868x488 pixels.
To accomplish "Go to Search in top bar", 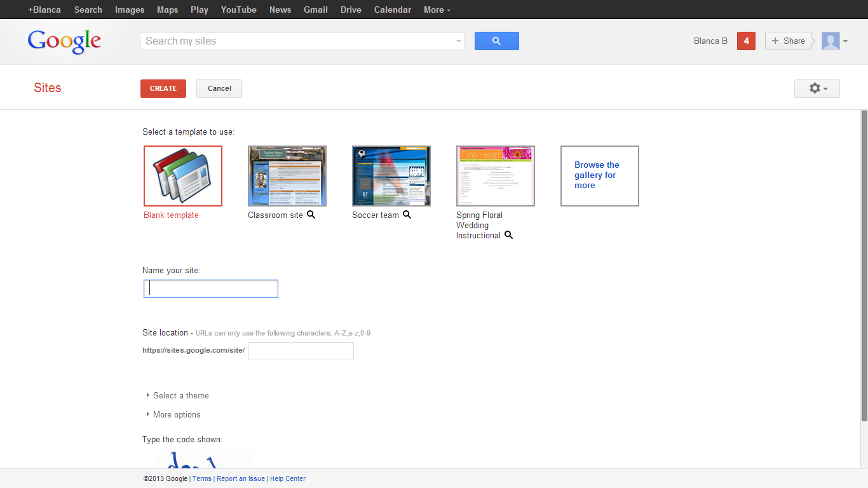I will coord(88,10).
